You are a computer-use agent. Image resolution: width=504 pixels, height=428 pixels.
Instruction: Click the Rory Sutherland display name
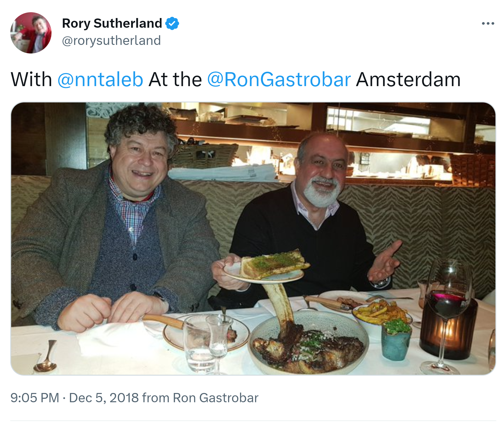112,23
